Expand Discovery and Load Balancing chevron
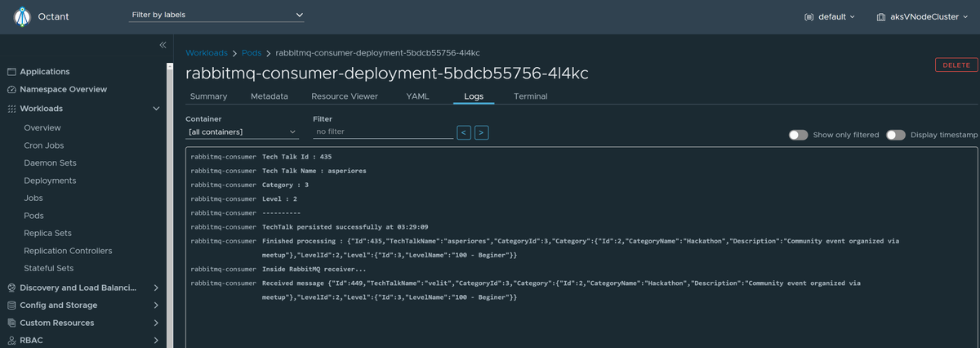The width and height of the screenshot is (980, 348). coord(156,288)
